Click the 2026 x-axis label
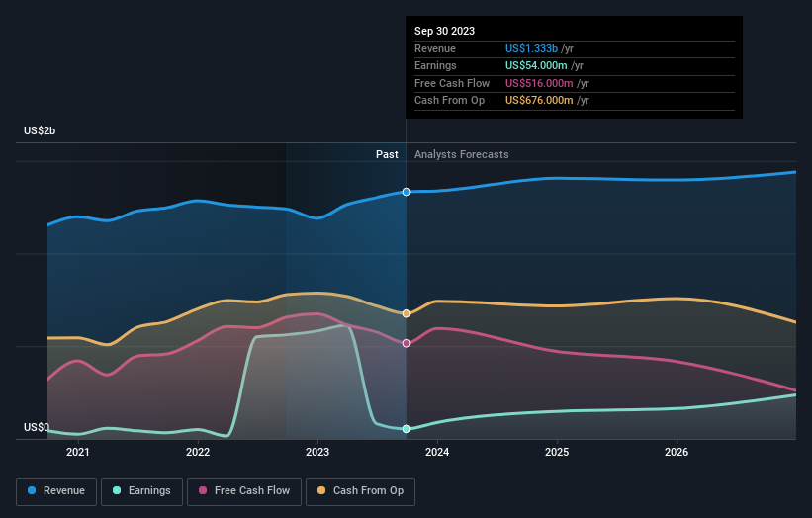This screenshot has height=518, width=812. pyautogui.click(x=677, y=452)
